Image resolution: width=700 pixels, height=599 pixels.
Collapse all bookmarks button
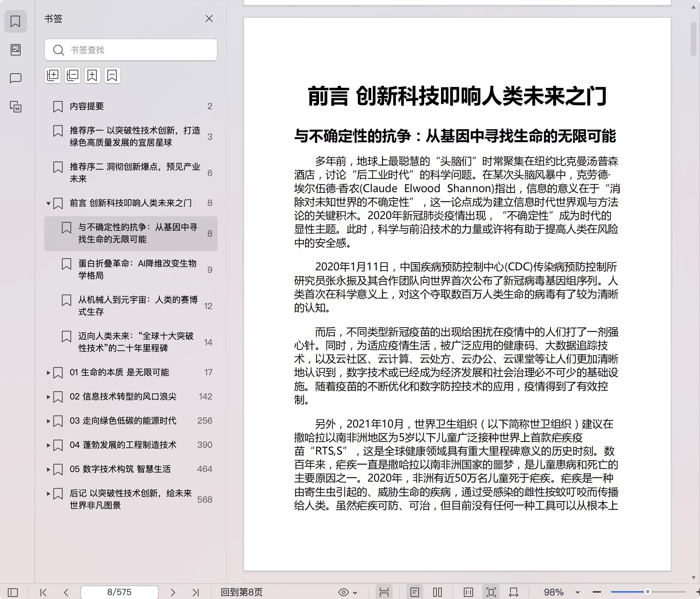73,75
